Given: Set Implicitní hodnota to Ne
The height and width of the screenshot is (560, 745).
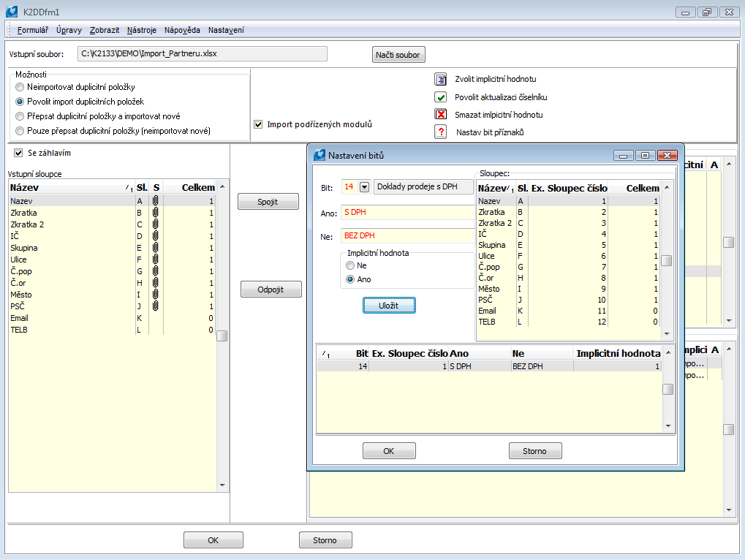Looking at the screenshot, I should [350, 265].
